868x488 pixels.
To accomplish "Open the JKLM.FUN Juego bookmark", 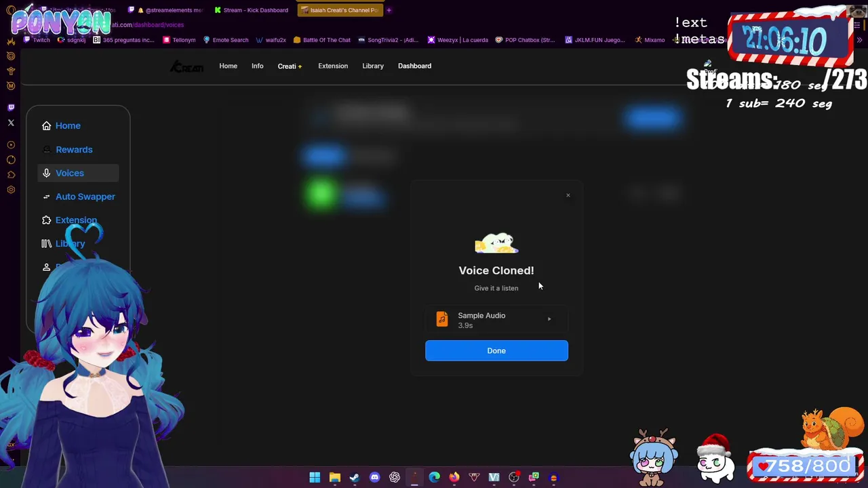I will 595,40.
